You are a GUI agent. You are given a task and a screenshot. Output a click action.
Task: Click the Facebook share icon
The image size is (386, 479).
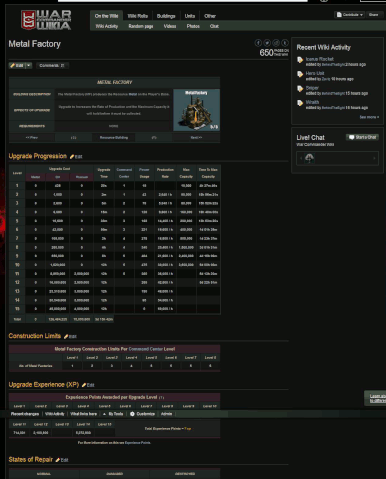258,43
